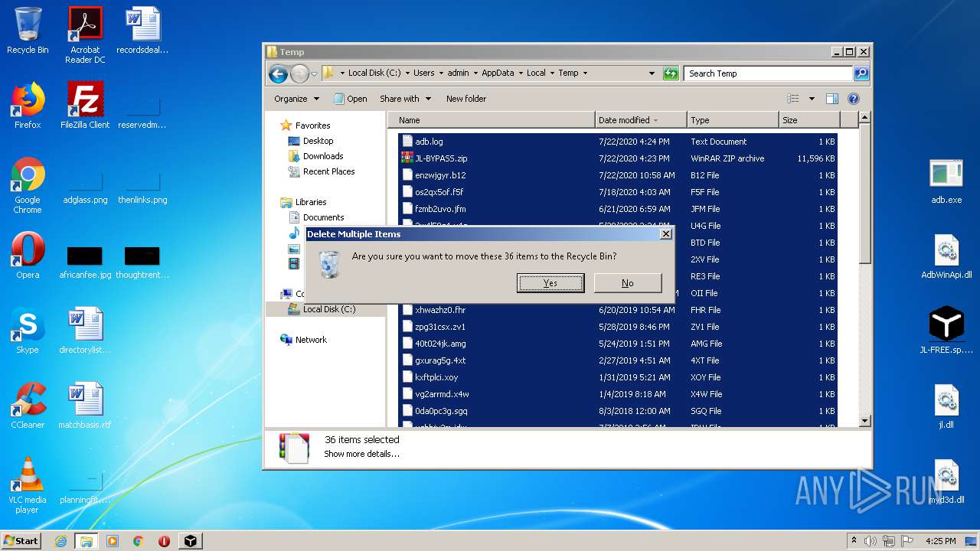This screenshot has width=980, height=551.
Task: Show hidden tray icons arrow
Action: [854, 541]
